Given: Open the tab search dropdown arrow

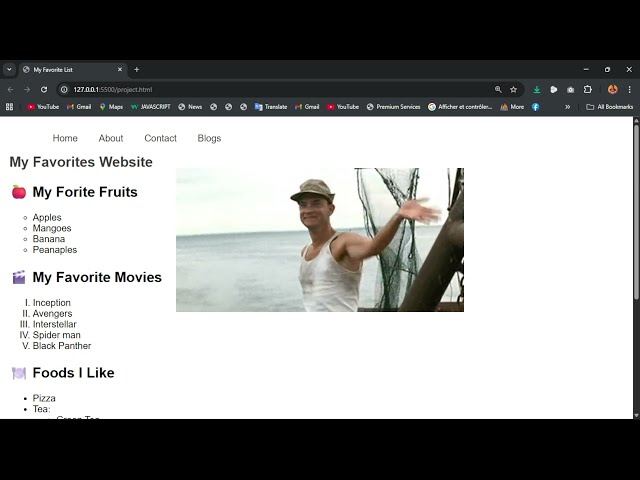Looking at the screenshot, I should (x=9, y=69).
